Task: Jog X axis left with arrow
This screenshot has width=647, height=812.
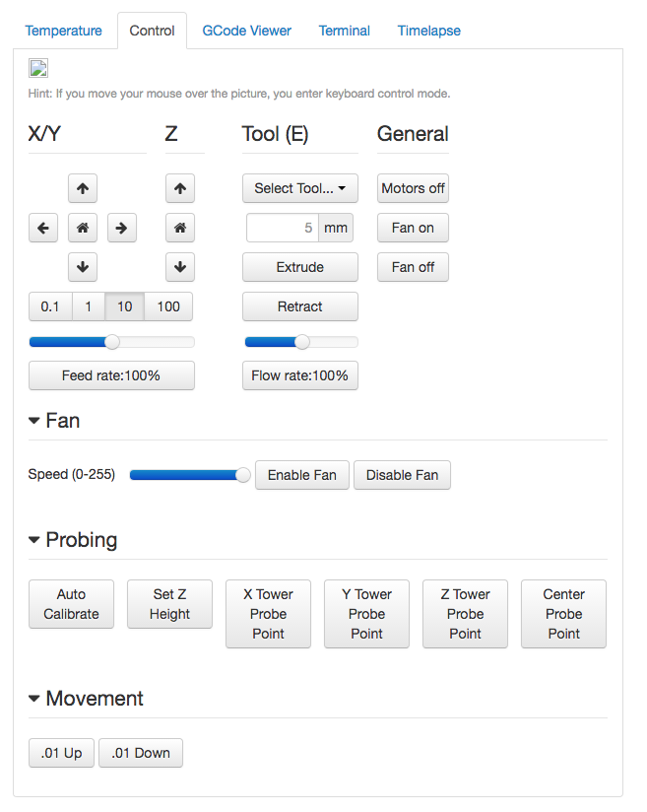Action: point(43,228)
